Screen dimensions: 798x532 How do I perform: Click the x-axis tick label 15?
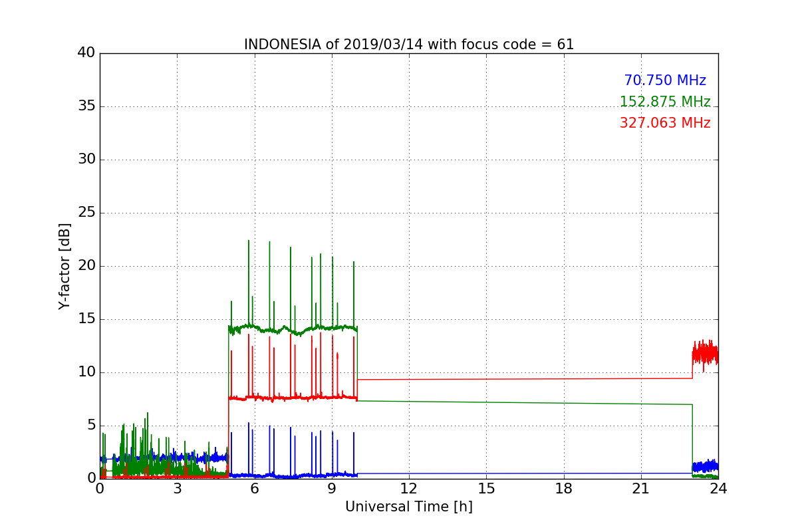point(486,489)
